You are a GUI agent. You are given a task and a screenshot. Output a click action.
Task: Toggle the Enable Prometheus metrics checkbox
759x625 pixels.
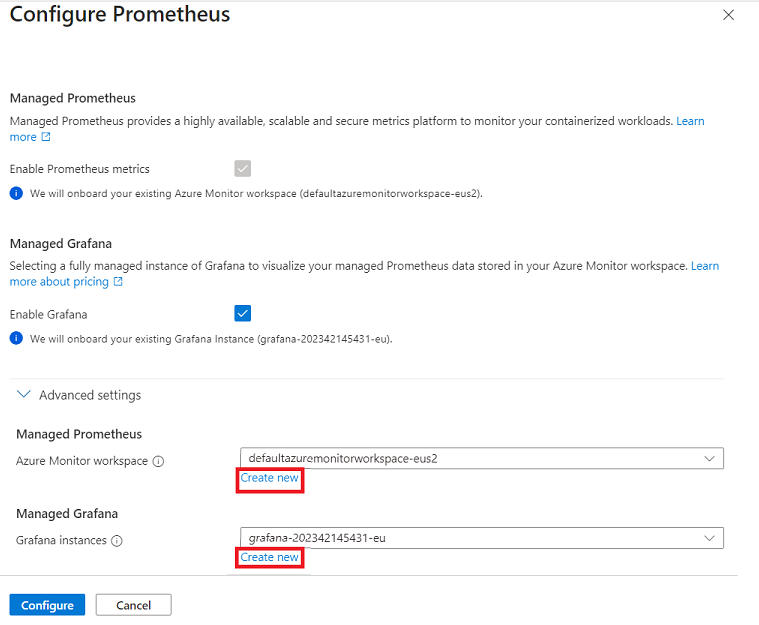(243, 168)
